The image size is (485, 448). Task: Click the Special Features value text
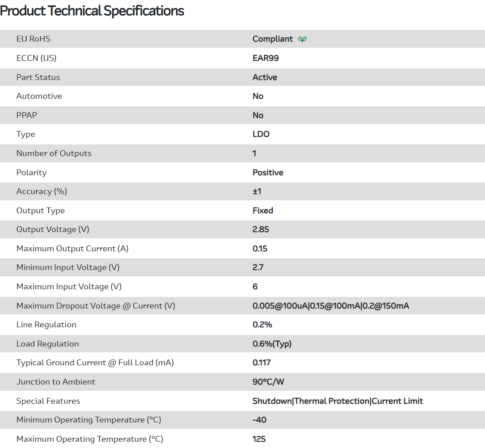coord(337,401)
